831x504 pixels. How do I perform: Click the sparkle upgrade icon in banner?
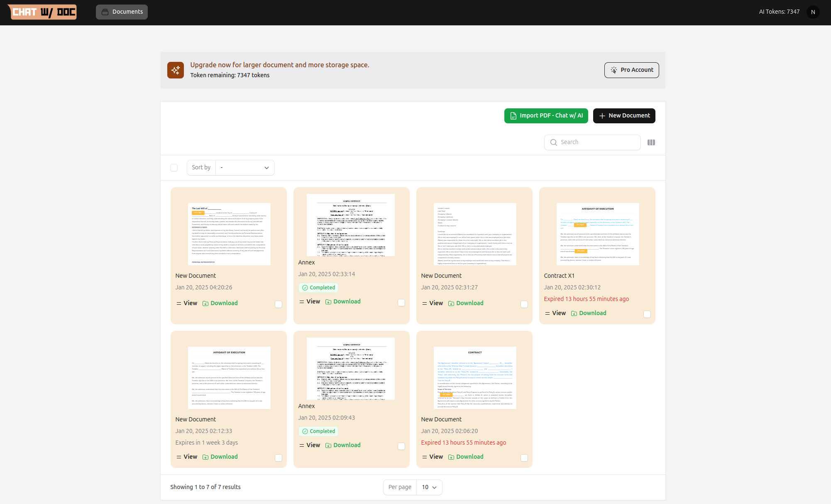click(176, 70)
